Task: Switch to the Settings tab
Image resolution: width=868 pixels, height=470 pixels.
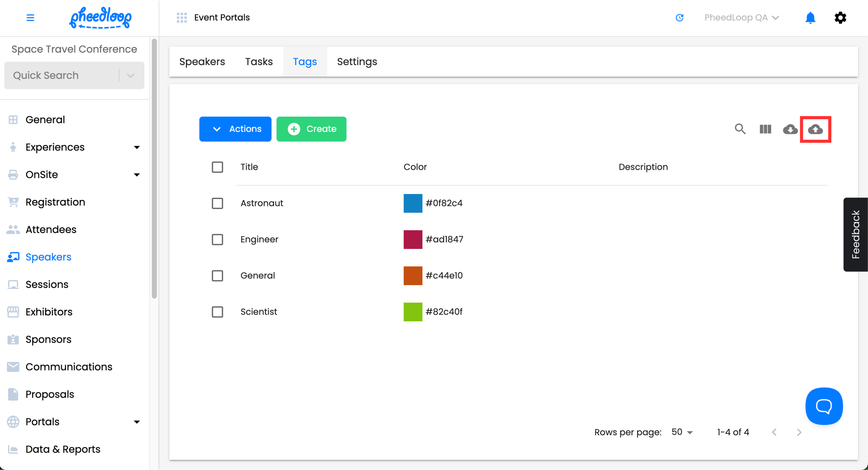Action: [x=357, y=62]
